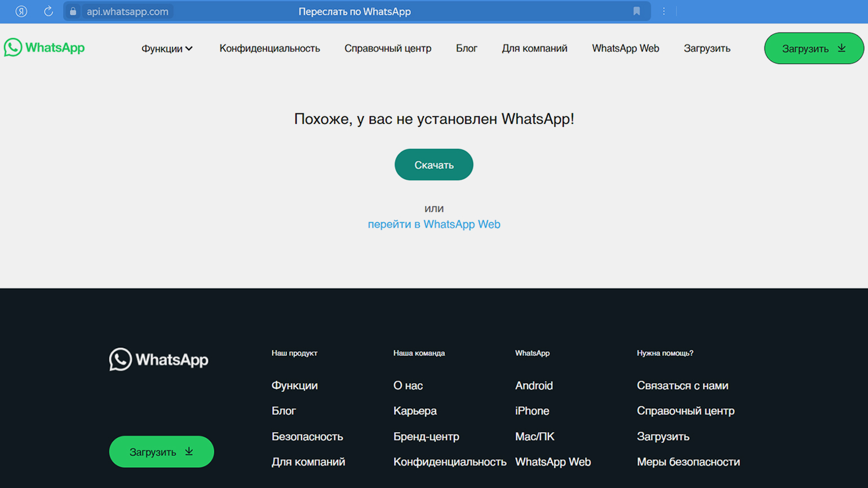
Task: Open the Бренд-центр footer link
Action: click(426, 436)
